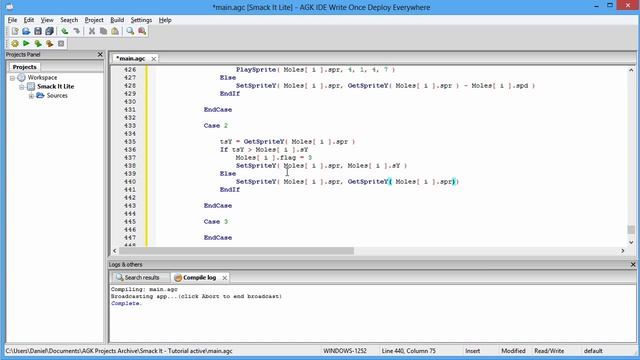Open Find with the magnifier icon
Image resolution: width=640 pixels, height=360 pixels.
(130, 31)
